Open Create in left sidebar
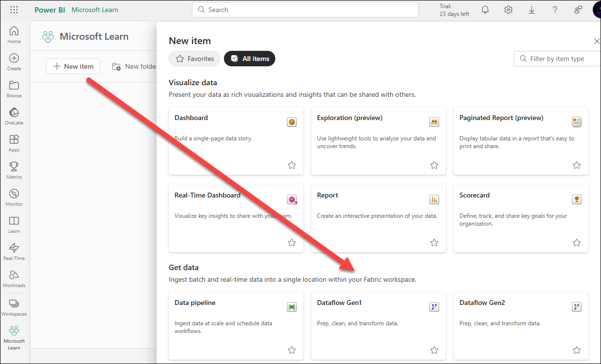601x364 pixels. pyautogui.click(x=14, y=62)
